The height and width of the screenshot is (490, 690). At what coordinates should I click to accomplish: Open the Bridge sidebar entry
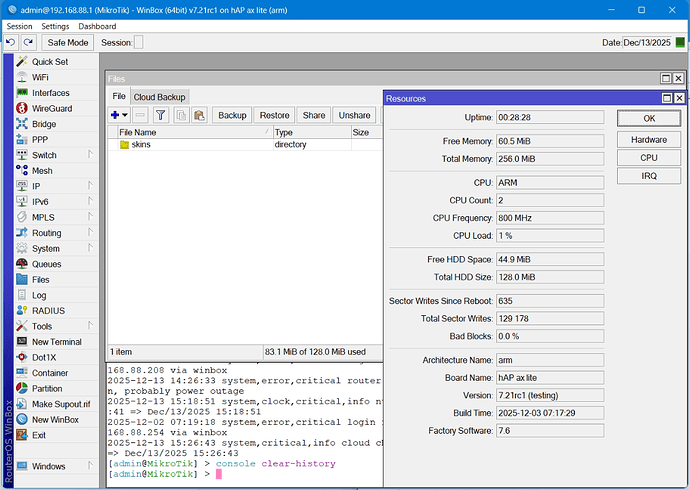pos(56,124)
